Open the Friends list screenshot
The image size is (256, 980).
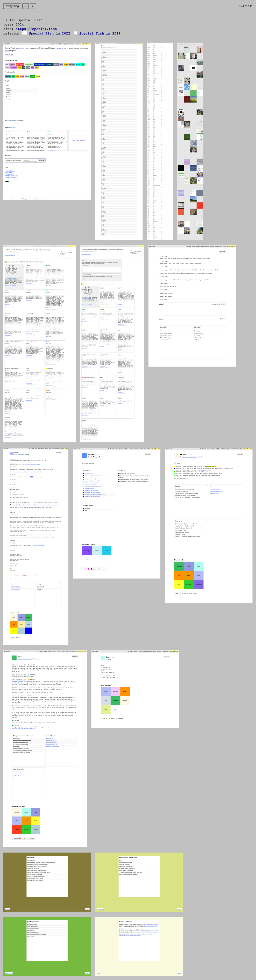click(119, 141)
